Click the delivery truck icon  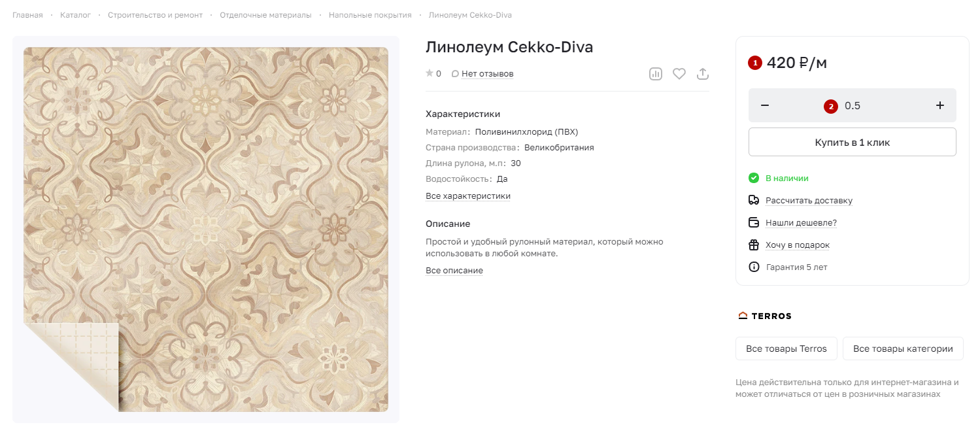tap(754, 200)
